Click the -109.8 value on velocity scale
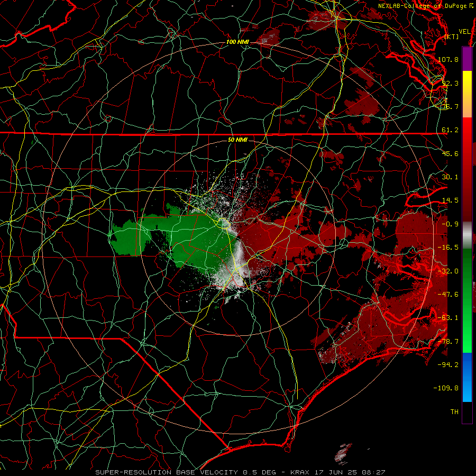This screenshot has height=476, width=476. point(446,388)
